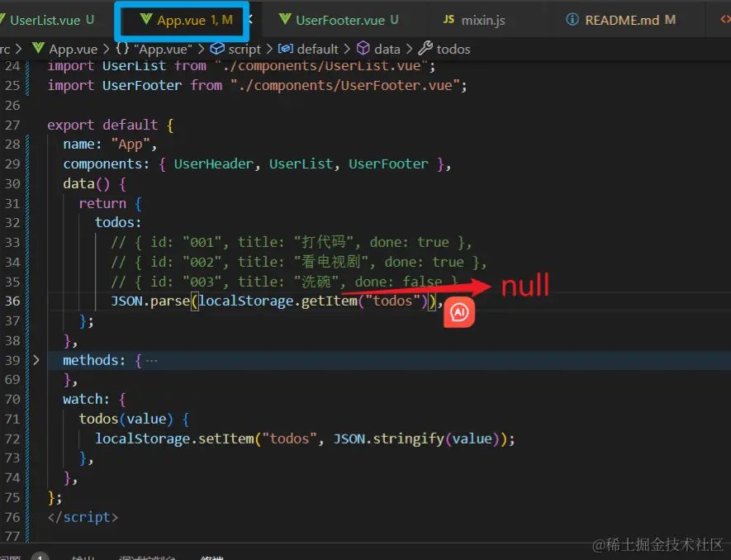The height and width of the screenshot is (560, 731).
Task: Click the components: property label
Action: tap(107, 164)
